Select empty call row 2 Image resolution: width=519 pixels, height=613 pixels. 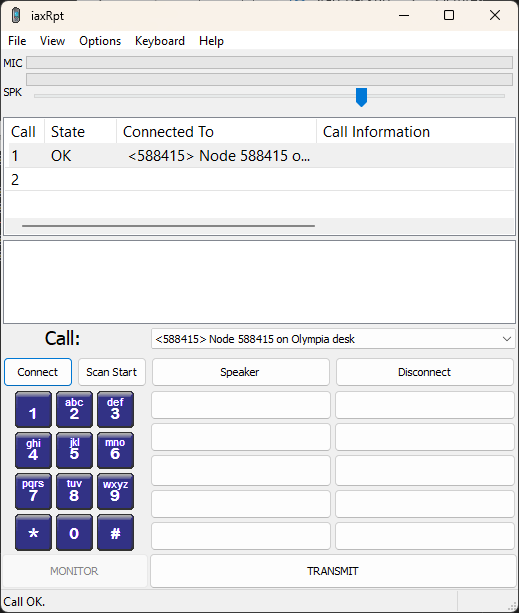click(x=260, y=179)
